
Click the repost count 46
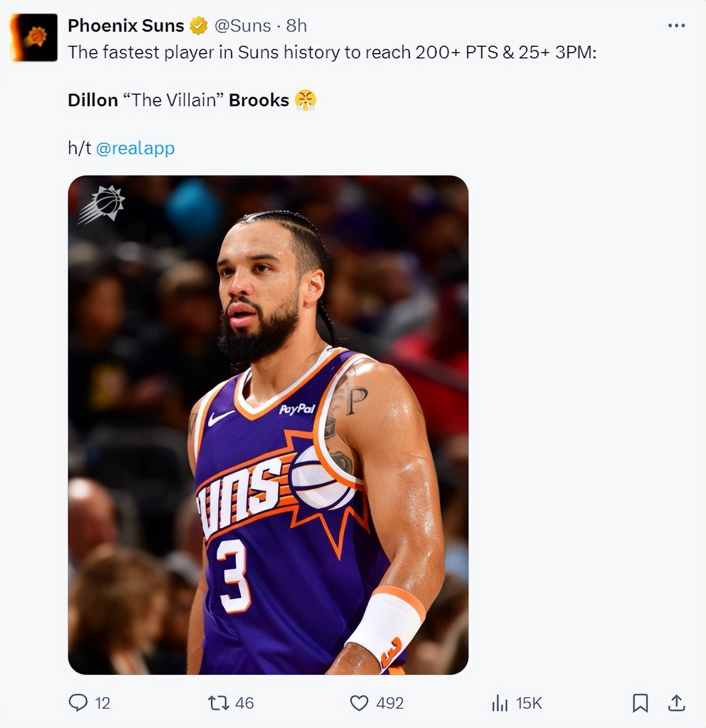click(x=244, y=703)
